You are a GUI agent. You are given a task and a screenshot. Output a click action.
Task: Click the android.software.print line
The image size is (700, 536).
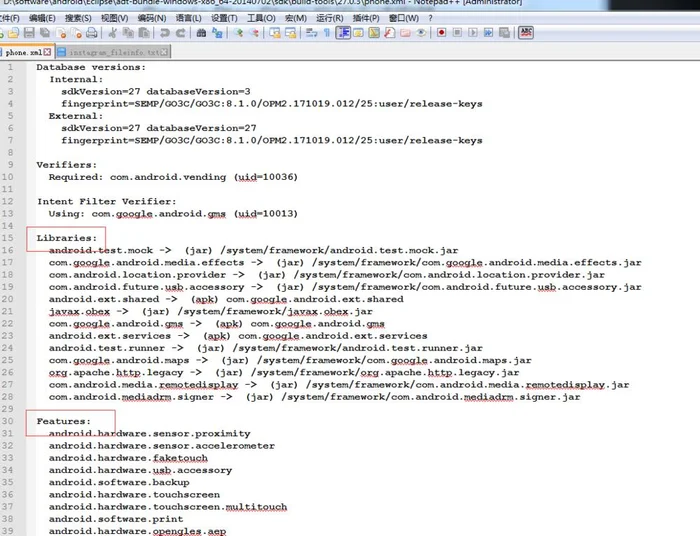(116, 519)
